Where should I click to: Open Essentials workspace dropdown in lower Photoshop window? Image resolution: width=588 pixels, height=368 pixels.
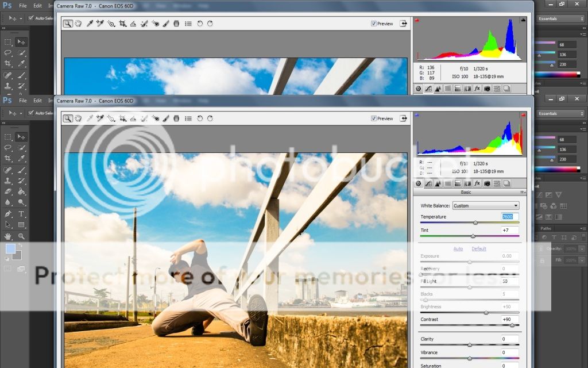(560, 113)
